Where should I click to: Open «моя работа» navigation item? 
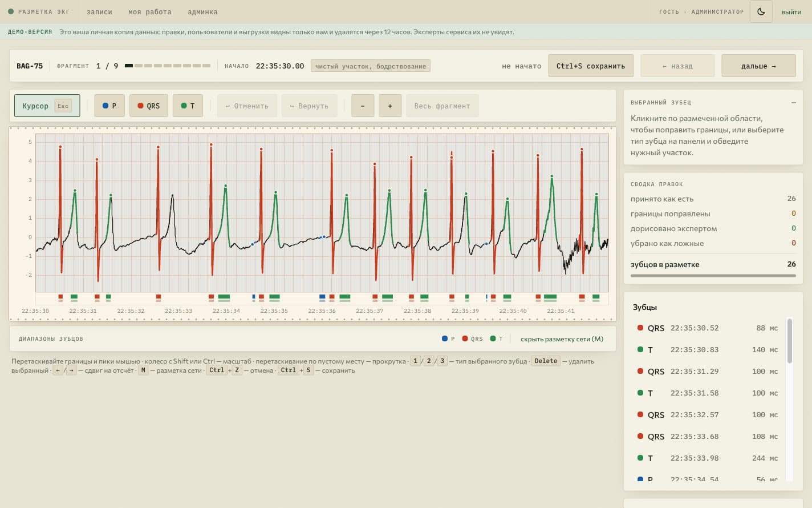pos(150,11)
